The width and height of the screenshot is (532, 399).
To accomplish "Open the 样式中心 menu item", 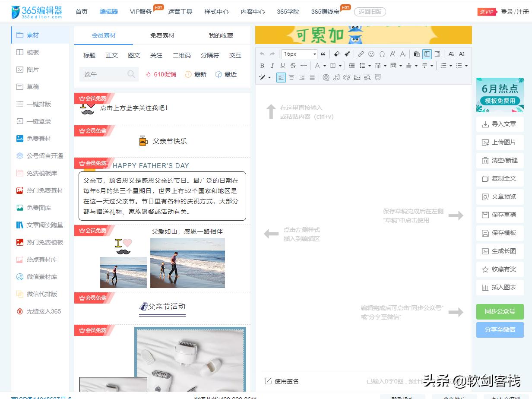I will tap(216, 12).
